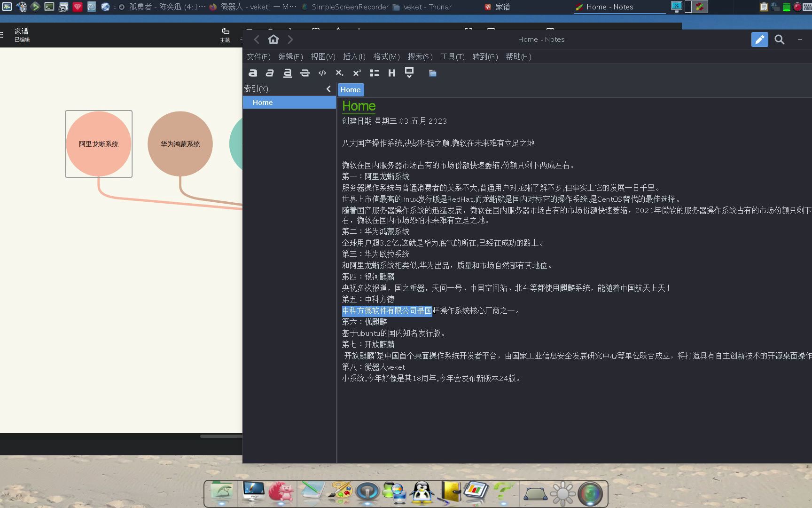
Task: Open search magnifier in Notes header
Action: pos(780,40)
